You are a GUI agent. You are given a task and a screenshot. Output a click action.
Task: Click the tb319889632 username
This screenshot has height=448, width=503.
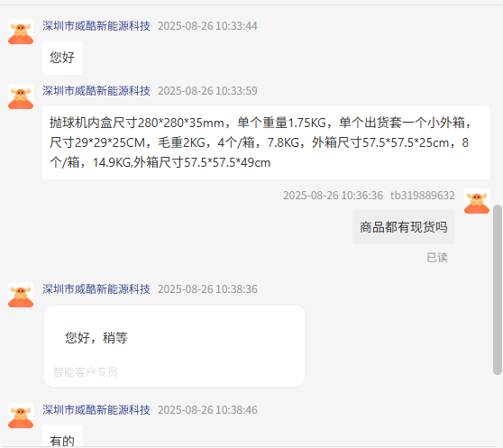pos(422,196)
